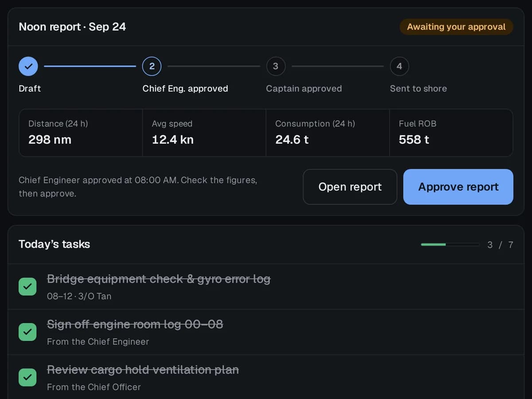
Task: Click Bridge equipment check & gyro error log
Action: (159, 279)
